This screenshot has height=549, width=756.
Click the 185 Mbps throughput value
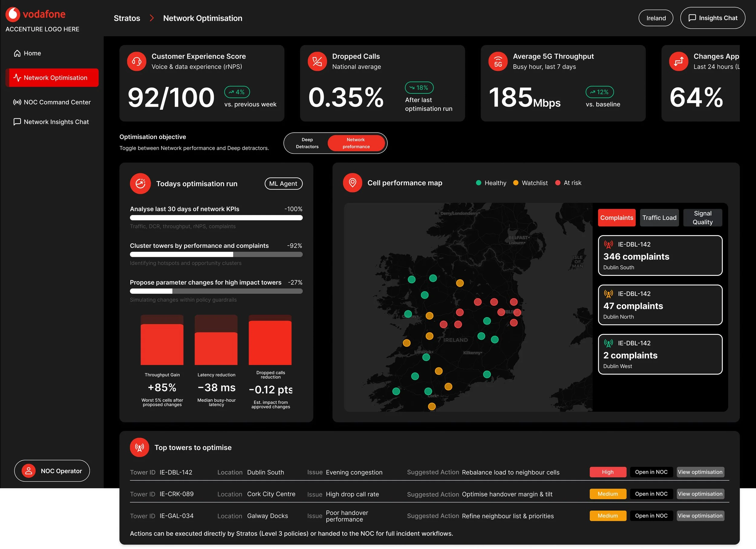point(525,98)
